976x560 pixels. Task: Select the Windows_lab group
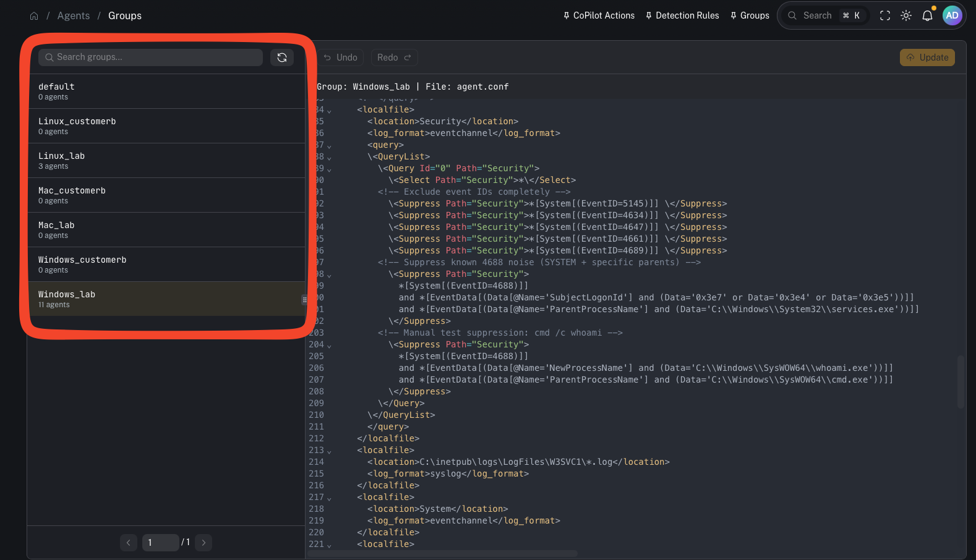(x=166, y=299)
